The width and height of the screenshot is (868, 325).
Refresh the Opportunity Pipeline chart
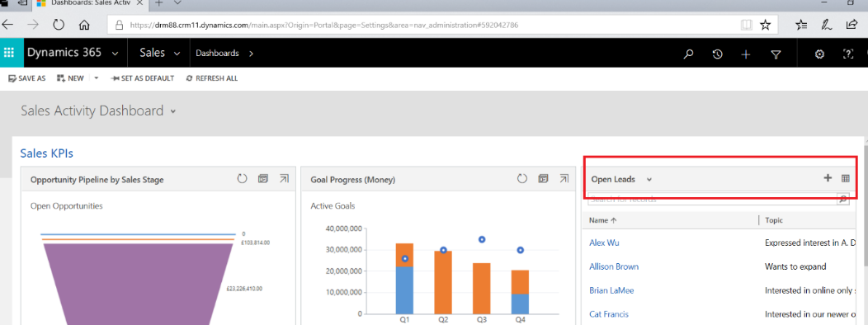(242, 179)
